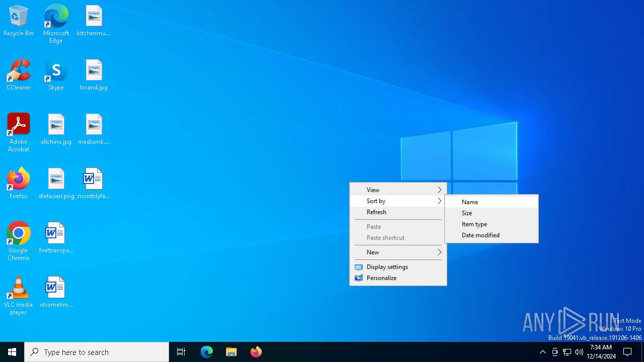Choose Refresh from the context menu
644x362 pixels.
(398, 212)
